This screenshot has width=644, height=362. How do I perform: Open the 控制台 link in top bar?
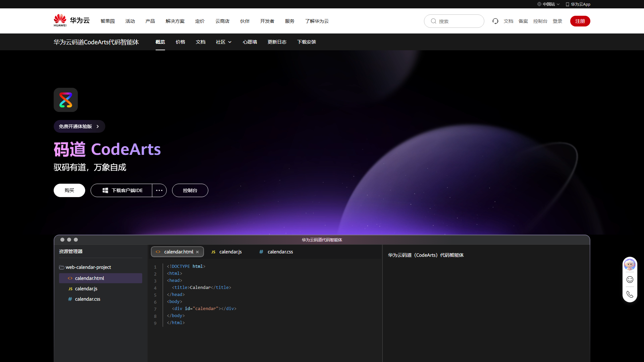(x=540, y=21)
